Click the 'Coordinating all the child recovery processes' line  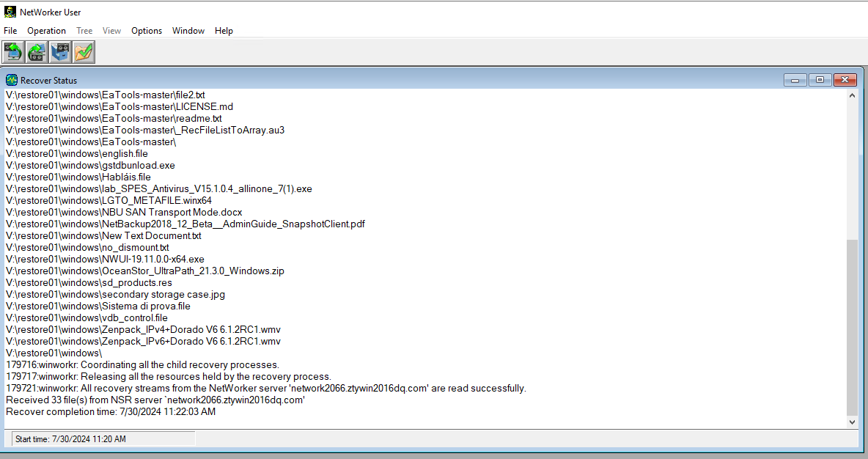[143, 365]
